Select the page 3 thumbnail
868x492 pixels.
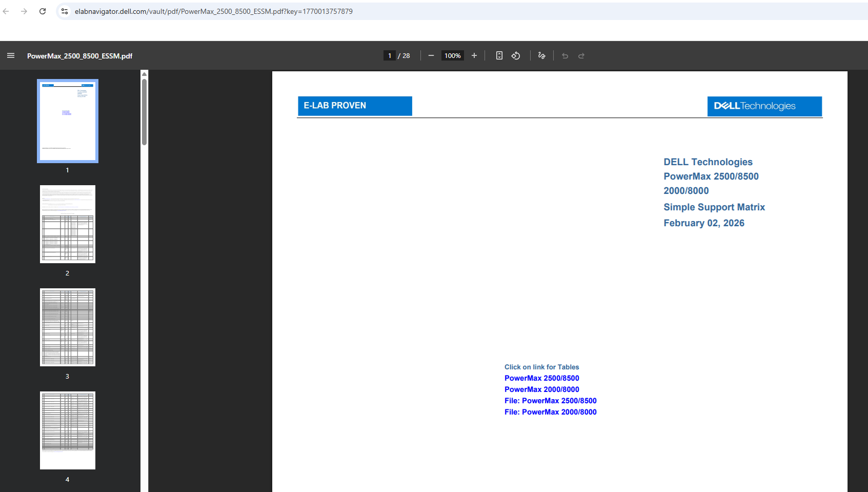pyautogui.click(x=67, y=327)
